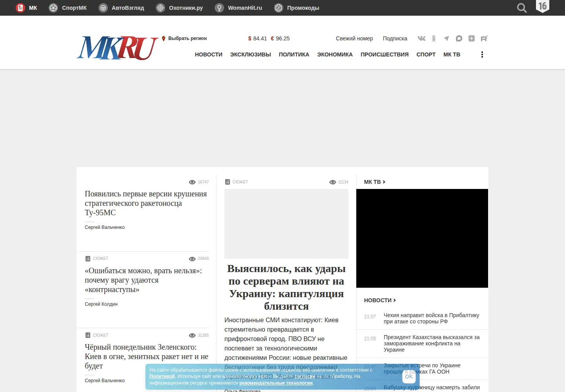Click the dollar rate 84.41
The width and height of the screenshot is (565, 392).
click(257, 38)
